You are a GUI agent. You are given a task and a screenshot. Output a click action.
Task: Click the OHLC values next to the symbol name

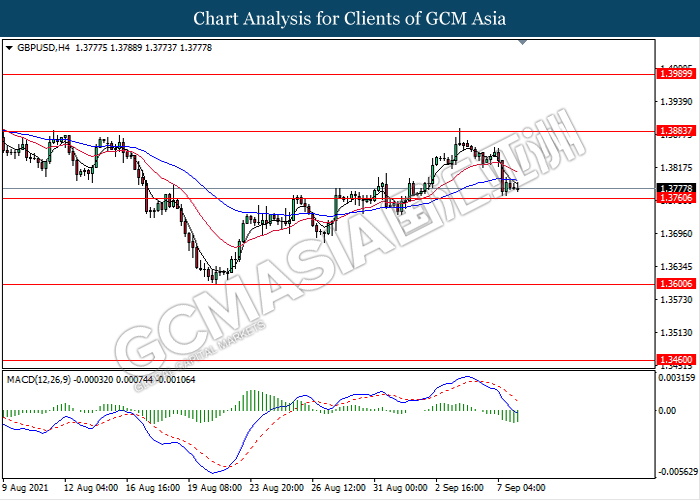(x=143, y=48)
